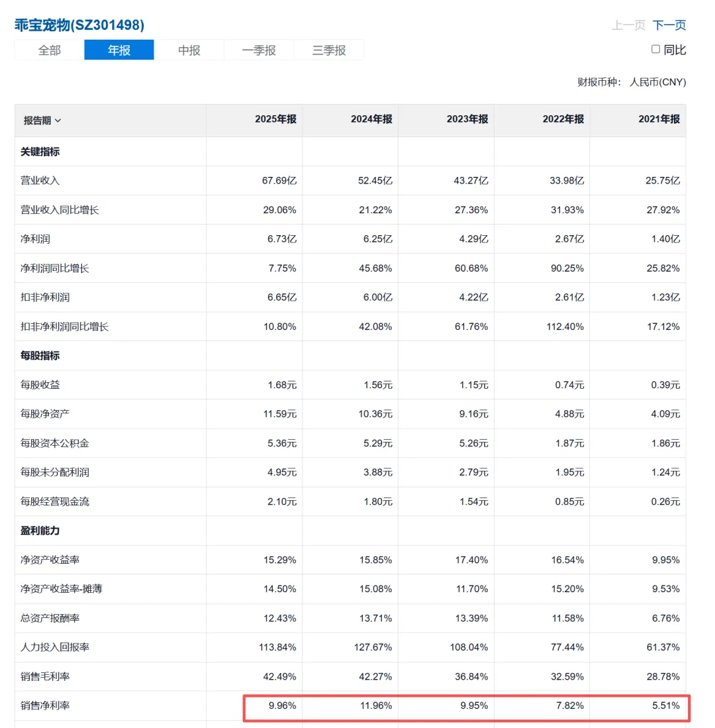Select the 2021年报 column header
This screenshot has height=728, width=715.
pyautogui.click(x=659, y=119)
